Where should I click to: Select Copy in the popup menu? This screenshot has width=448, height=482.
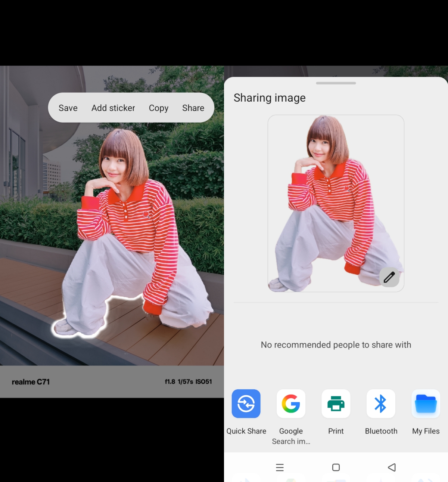158,108
